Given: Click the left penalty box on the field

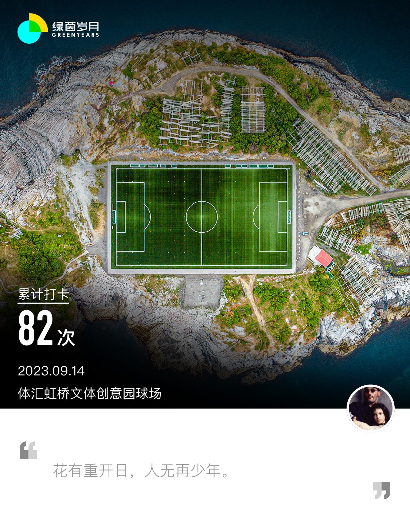Looking at the screenshot, I should coord(130,217).
